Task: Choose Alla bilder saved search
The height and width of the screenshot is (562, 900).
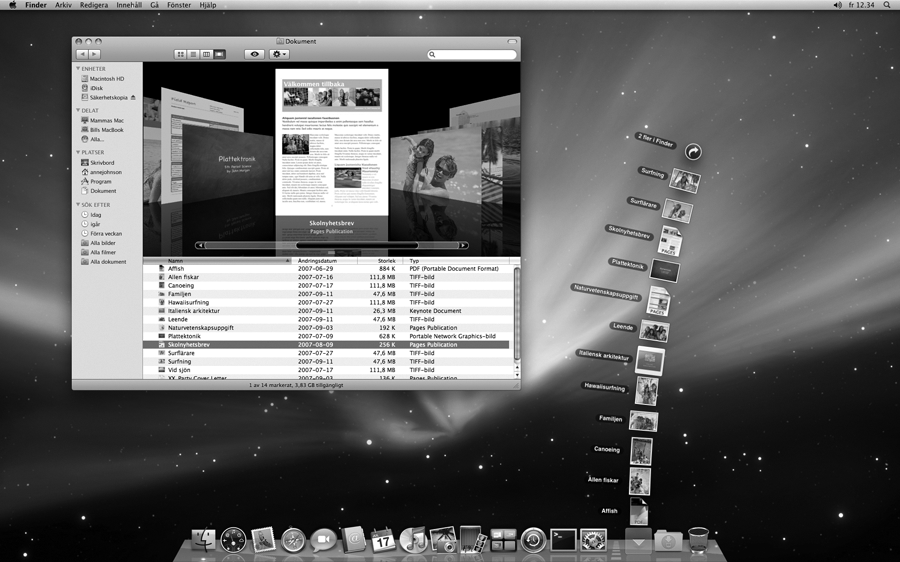Action: 98,243
